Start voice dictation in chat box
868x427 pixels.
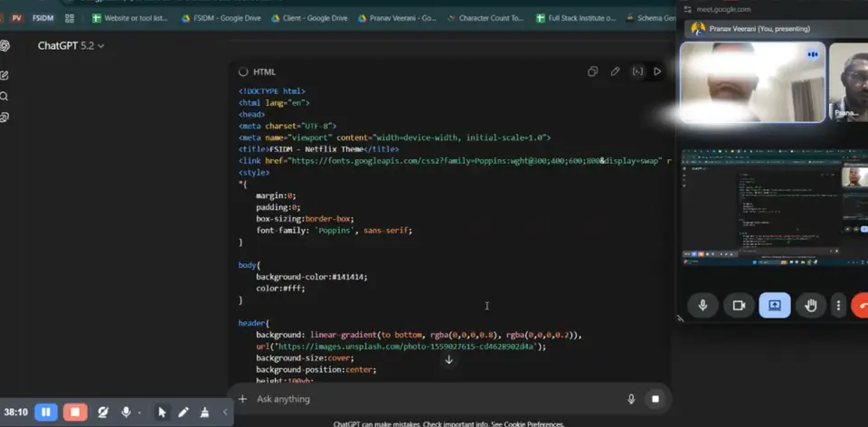(631, 399)
